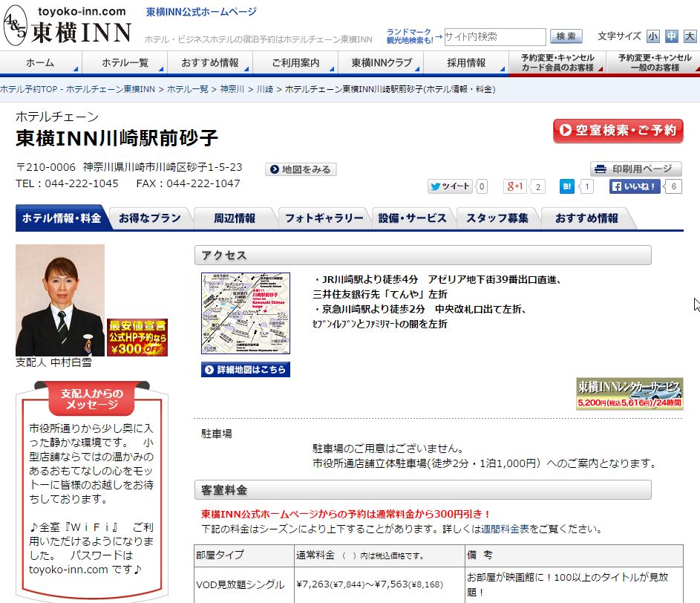This screenshot has height=603, width=700.
Task: Click the 地図をみる map button
Action: coord(301,169)
